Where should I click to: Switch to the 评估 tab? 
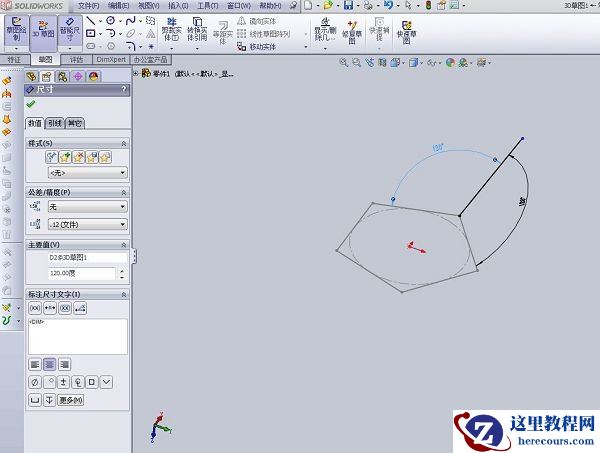pyautogui.click(x=76, y=60)
